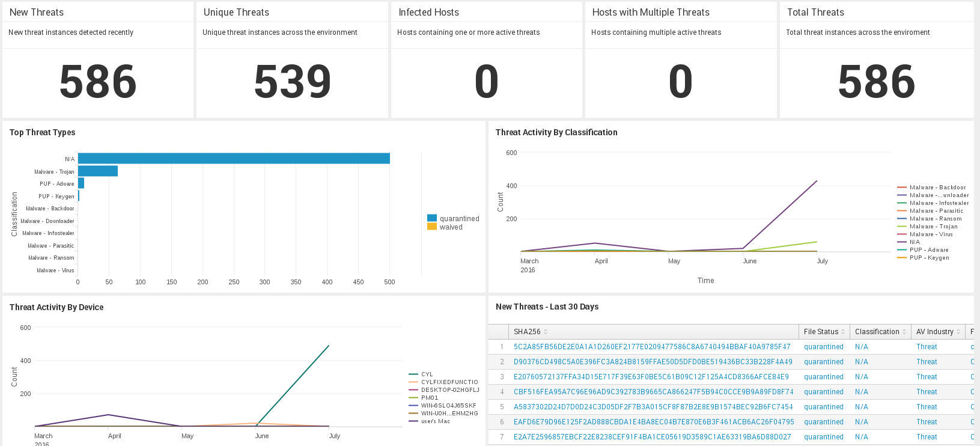
Task: Toggle PM01 device in legend
Action: tap(424, 398)
